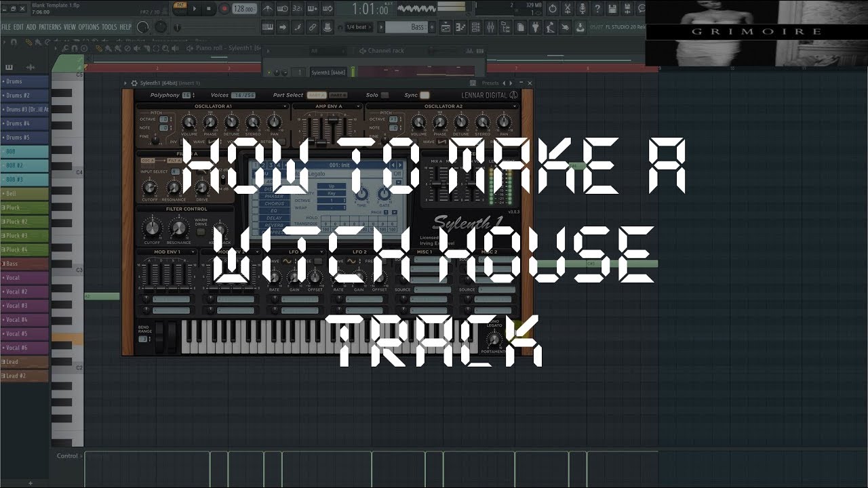Enable wait for input before recording
This screenshot has height=488, width=868.
pyautogui.click(x=283, y=8)
